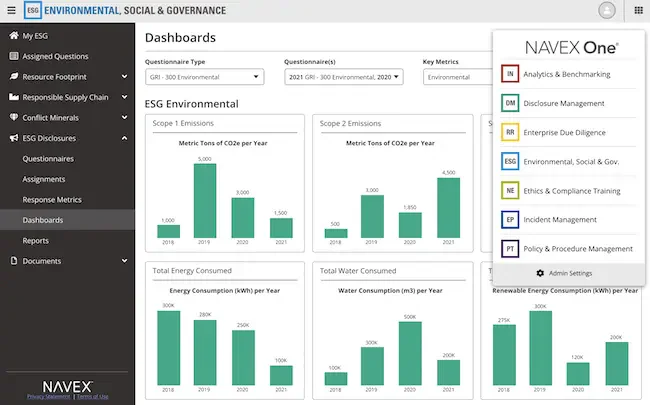The width and height of the screenshot is (650, 405).
Task: Click the Privacy Statement link
Action: (x=49, y=397)
